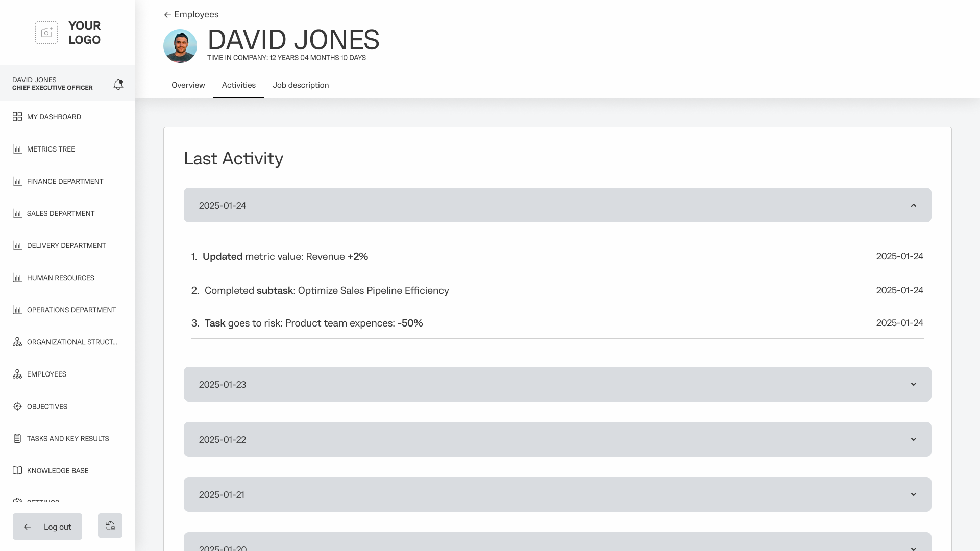Click the Objectives target icon
Screen dimensions: 980x551
[17, 406]
